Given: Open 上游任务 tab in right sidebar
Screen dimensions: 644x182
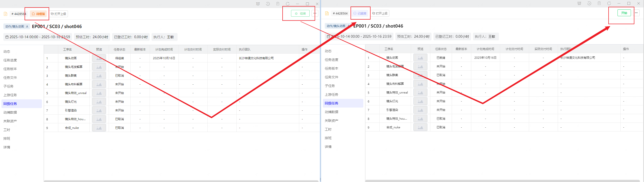Looking at the screenshot, I should 331,95.
